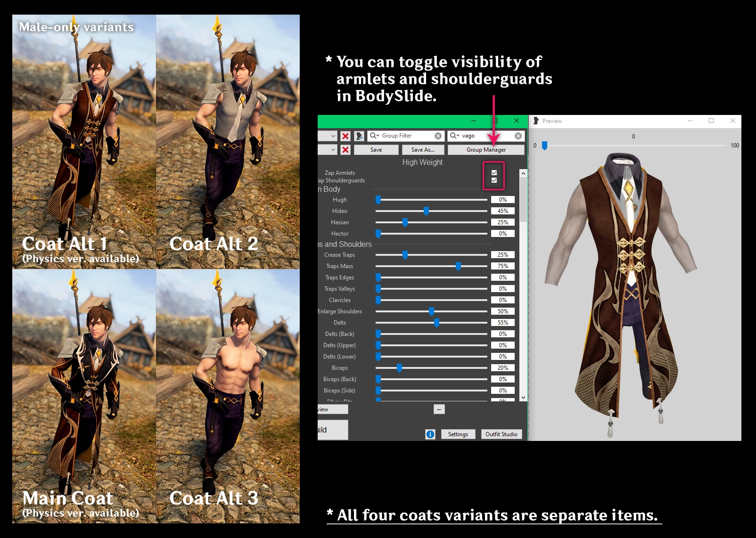Click the Preview window title icon
The height and width of the screenshot is (538, 756).
click(x=536, y=121)
